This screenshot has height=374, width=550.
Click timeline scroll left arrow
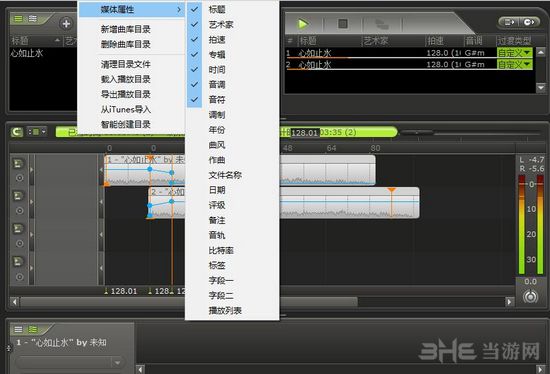tap(14, 302)
